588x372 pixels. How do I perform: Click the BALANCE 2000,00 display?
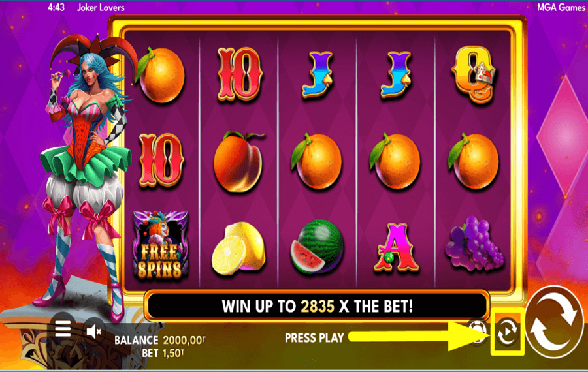click(x=160, y=340)
